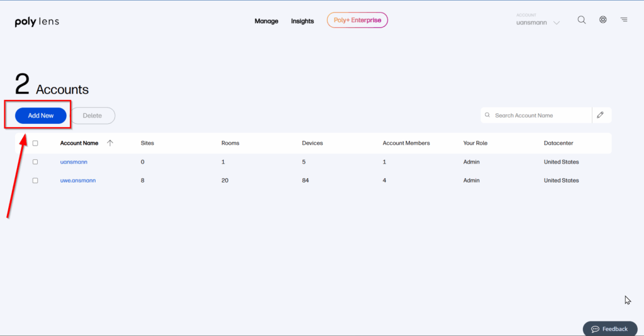
Task: Check the box for uansmann account
Action: point(35,162)
